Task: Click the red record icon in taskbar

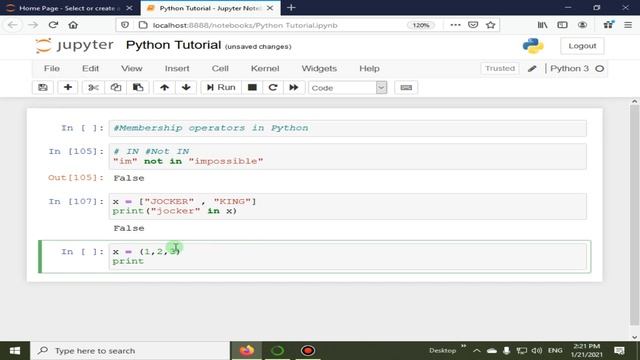Action: click(308, 351)
